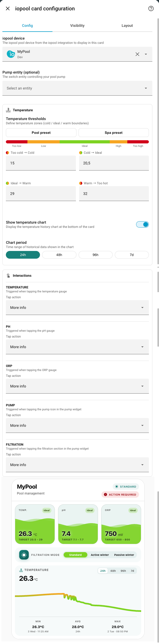159x644 pixels.
Task: Choose 7d in preview chart range
Action: 132,571
